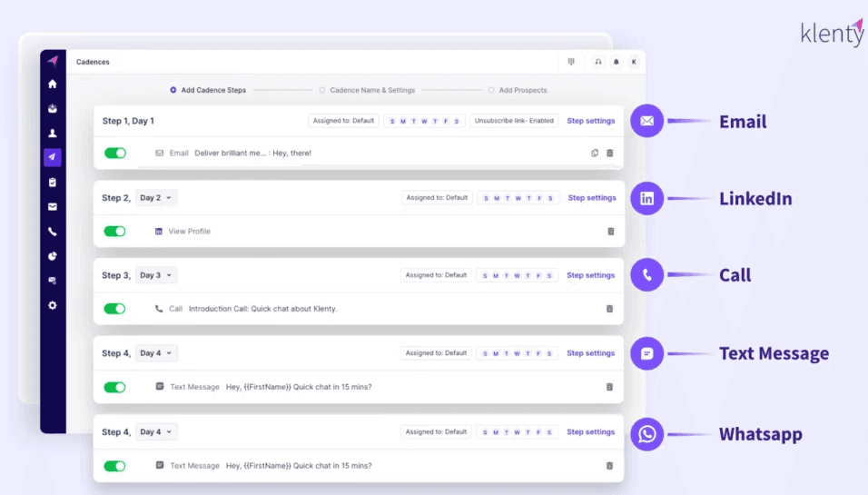Click Unsubscribe link- Enabled in Step 1
Image resolution: width=868 pixels, height=495 pixels.
point(514,121)
